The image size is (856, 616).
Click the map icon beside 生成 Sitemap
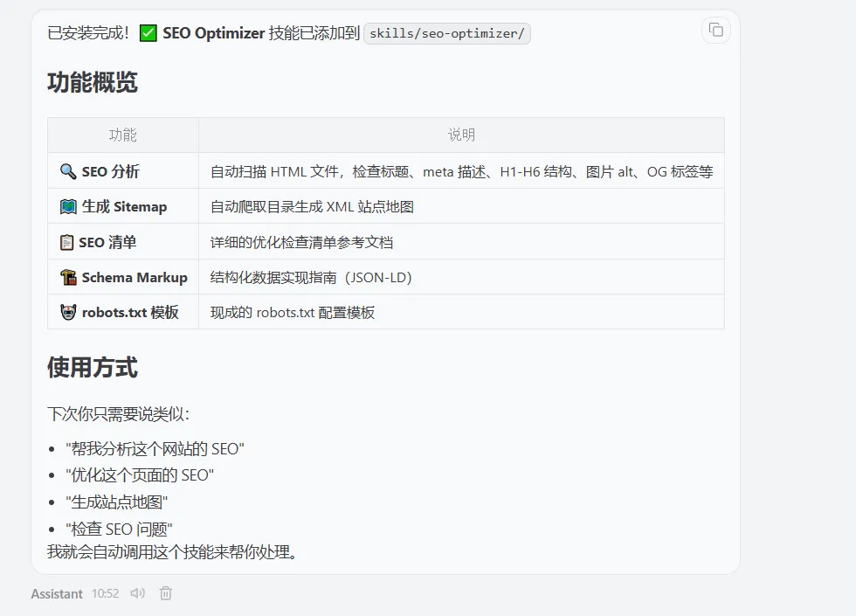coord(68,206)
